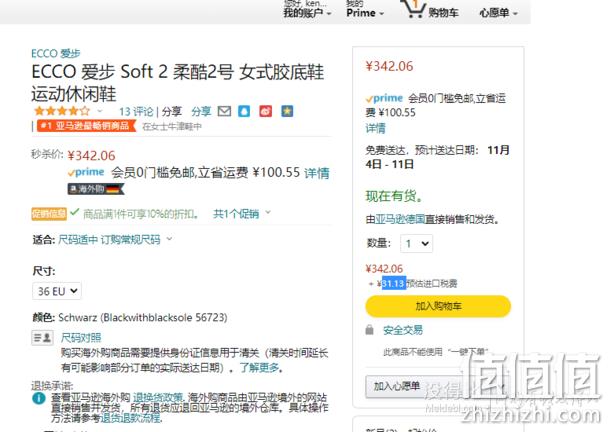Open the shopping cart icon
The width and height of the screenshot is (610, 432).
click(413, 9)
